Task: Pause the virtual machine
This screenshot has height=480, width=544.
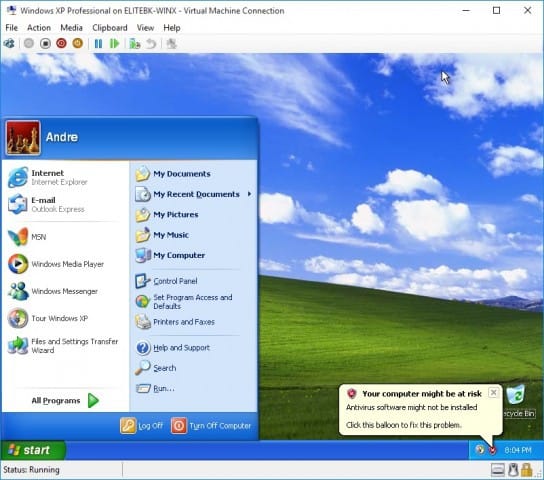Action: [x=99, y=43]
